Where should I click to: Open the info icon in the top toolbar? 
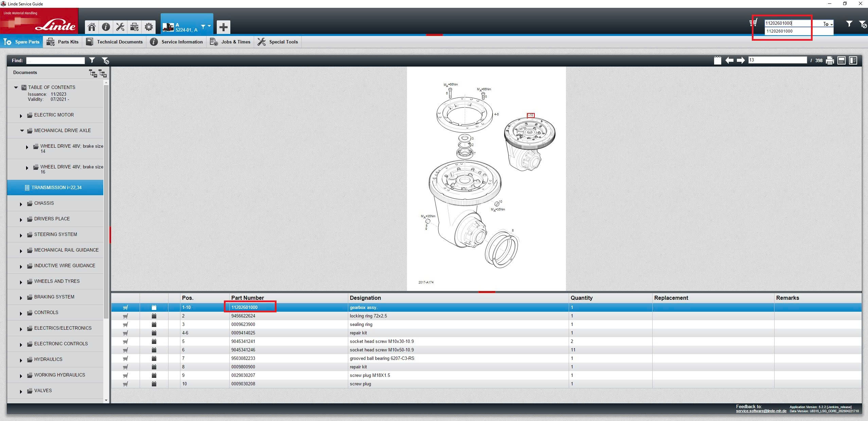point(106,27)
